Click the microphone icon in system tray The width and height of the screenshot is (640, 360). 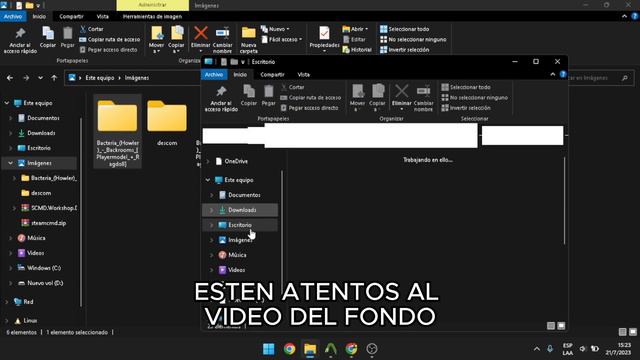click(550, 349)
